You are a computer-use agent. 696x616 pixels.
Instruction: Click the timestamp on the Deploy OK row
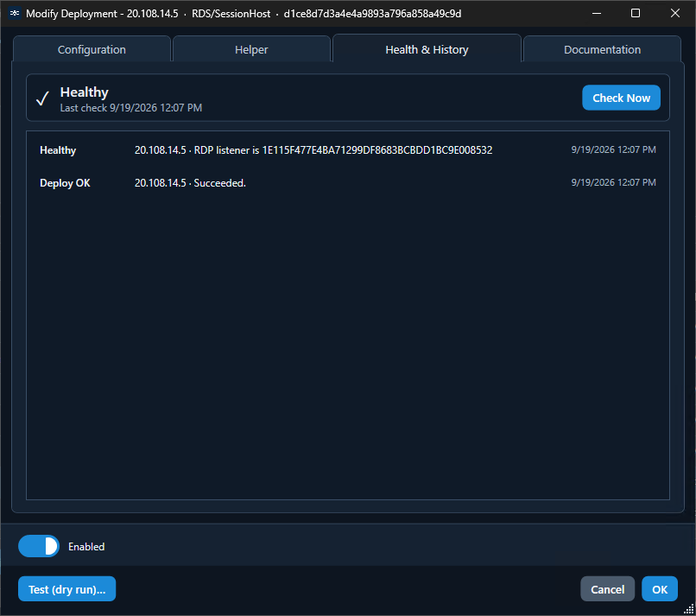(613, 182)
